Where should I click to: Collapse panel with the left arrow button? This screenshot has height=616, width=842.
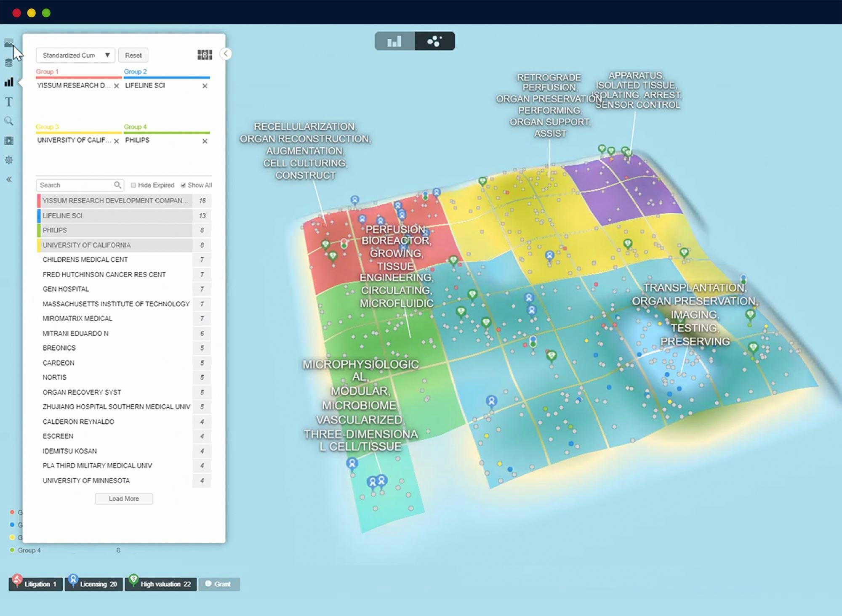click(226, 53)
